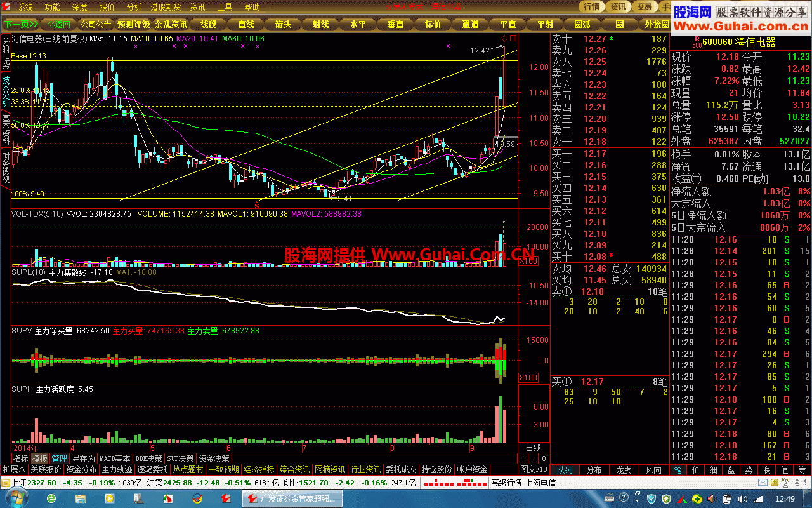Expand the 扩展 panel arrow
Viewport: 812px width, 508px height.
click(x=14, y=469)
